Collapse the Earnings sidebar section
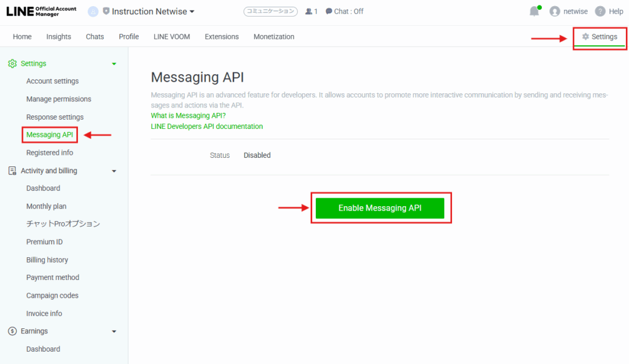 pyautogui.click(x=114, y=331)
